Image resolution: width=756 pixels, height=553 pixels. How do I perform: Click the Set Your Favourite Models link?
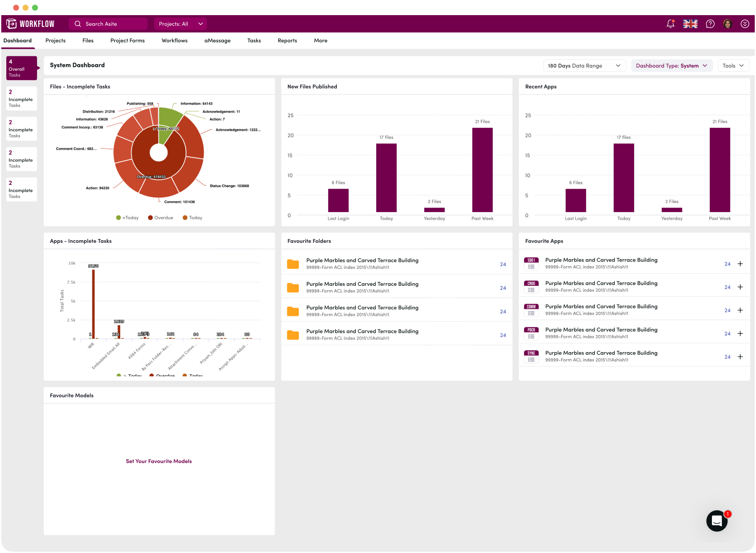159,461
